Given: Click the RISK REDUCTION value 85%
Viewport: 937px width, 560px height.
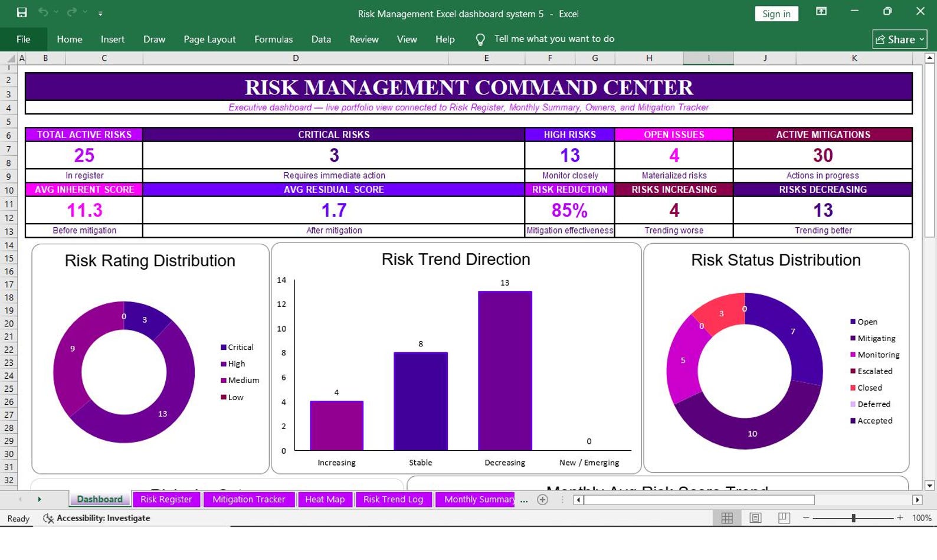Looking at the screenshot, I should (569, 210).
